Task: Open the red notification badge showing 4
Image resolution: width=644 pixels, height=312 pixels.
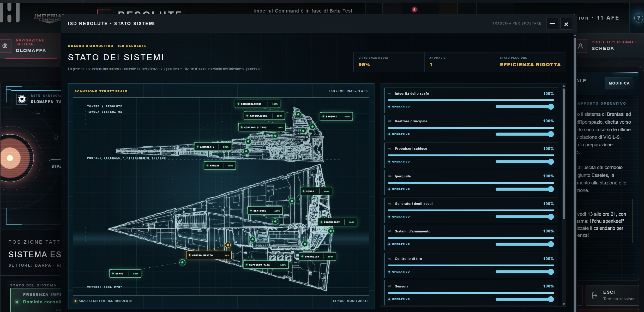Action: (x=414, y=10)
